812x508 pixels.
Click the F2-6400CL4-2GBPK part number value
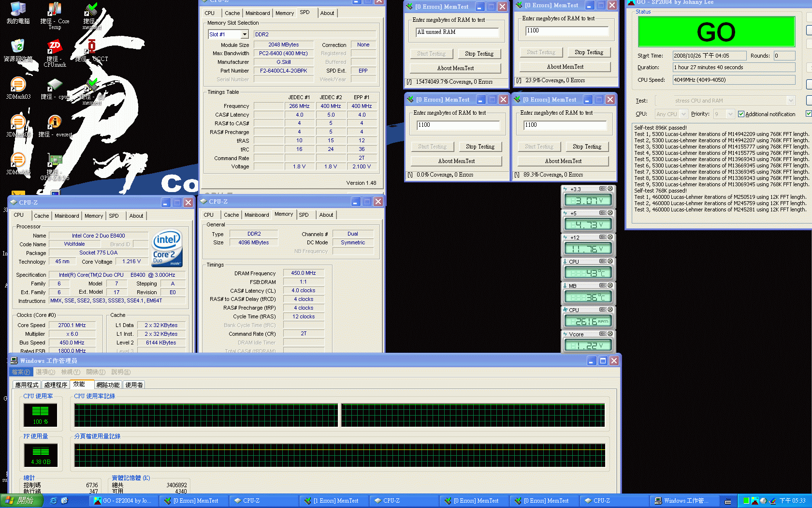pyautogui.click(x=284, y=71)
